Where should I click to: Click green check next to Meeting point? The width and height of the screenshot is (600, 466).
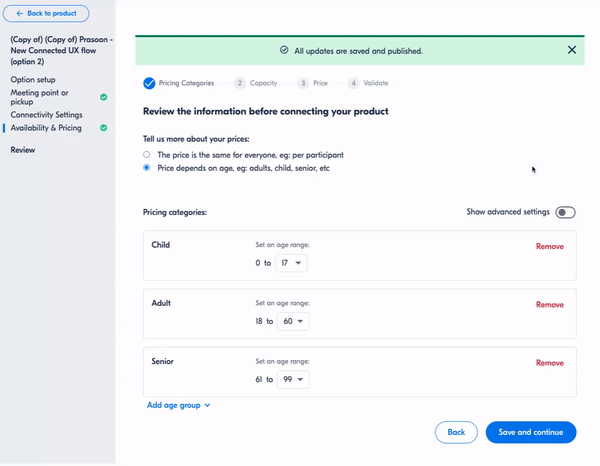pos(103,97)
